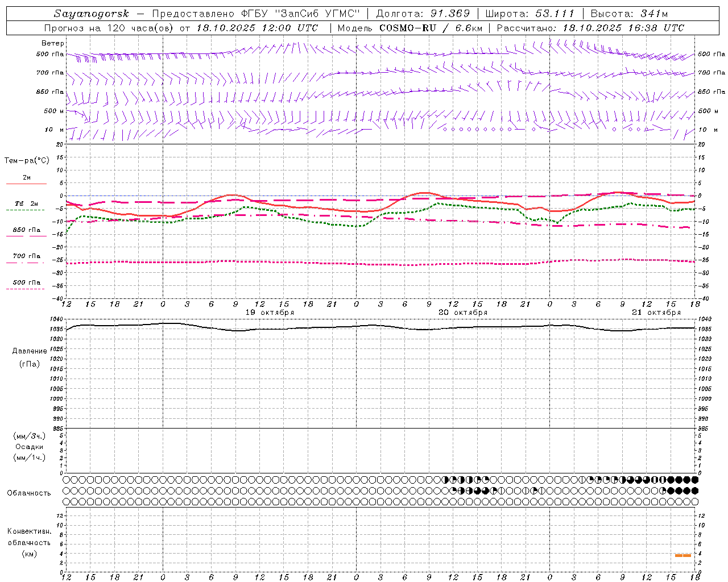This screenshot has width=728, height=582.
Task: Click the dotted pink line sample under legend '500 гПа'
Action: pos(26,289)
